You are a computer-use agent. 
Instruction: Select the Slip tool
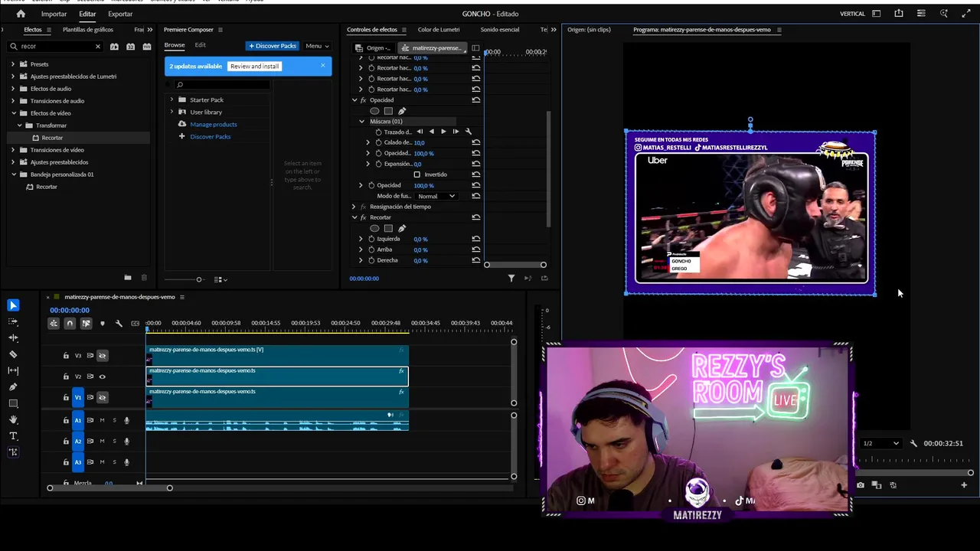click(x=13, y=370)
